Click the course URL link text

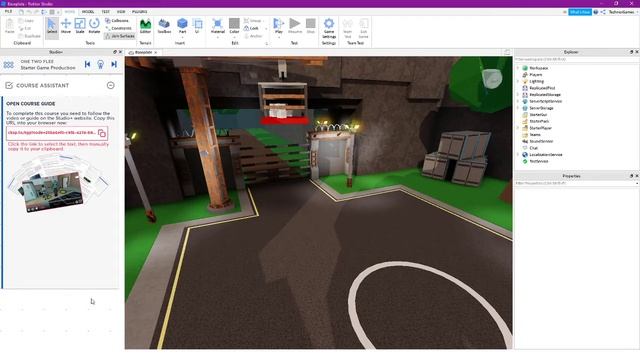coord(52,133)
